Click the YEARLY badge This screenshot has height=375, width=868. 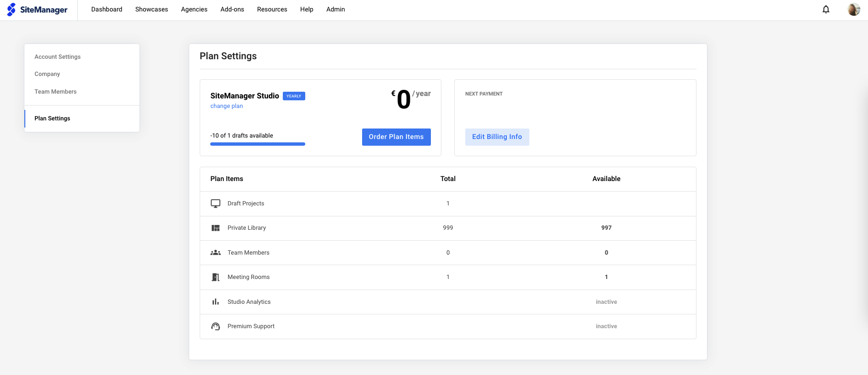(x=294, y=96)
